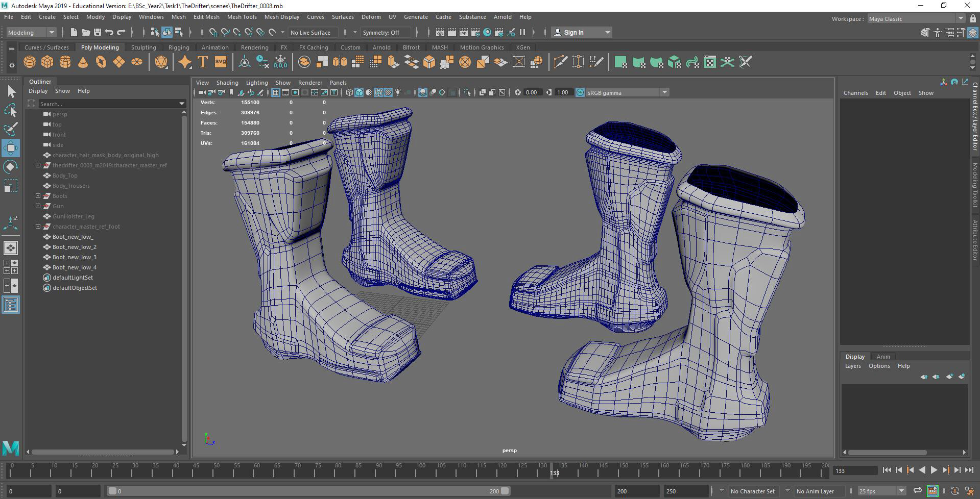
Task: Switch to the Sculpting shelf tab
Action: click(143, 47)
